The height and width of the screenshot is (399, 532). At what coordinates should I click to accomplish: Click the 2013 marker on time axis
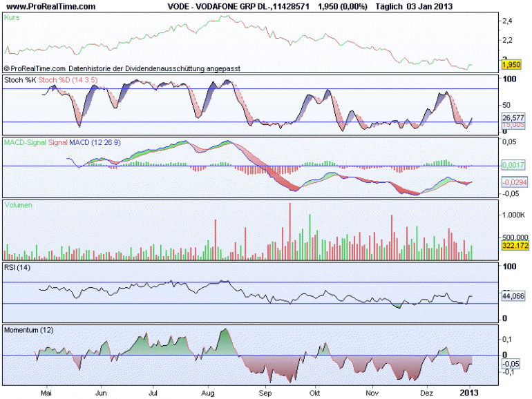469,393
